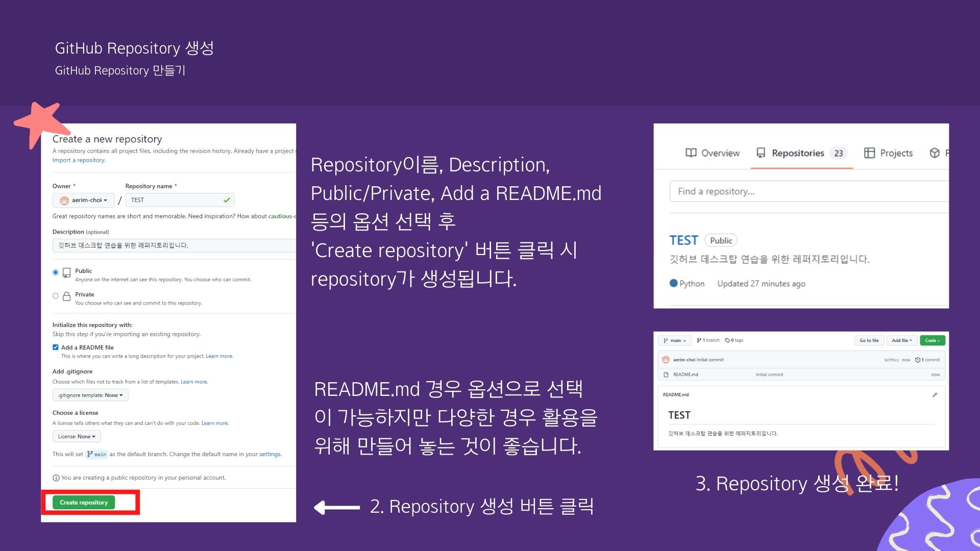Click the 1 commit history link
The height and width of the screenshot is (551, 980).
pyautogui.click(x=927, y=360)
